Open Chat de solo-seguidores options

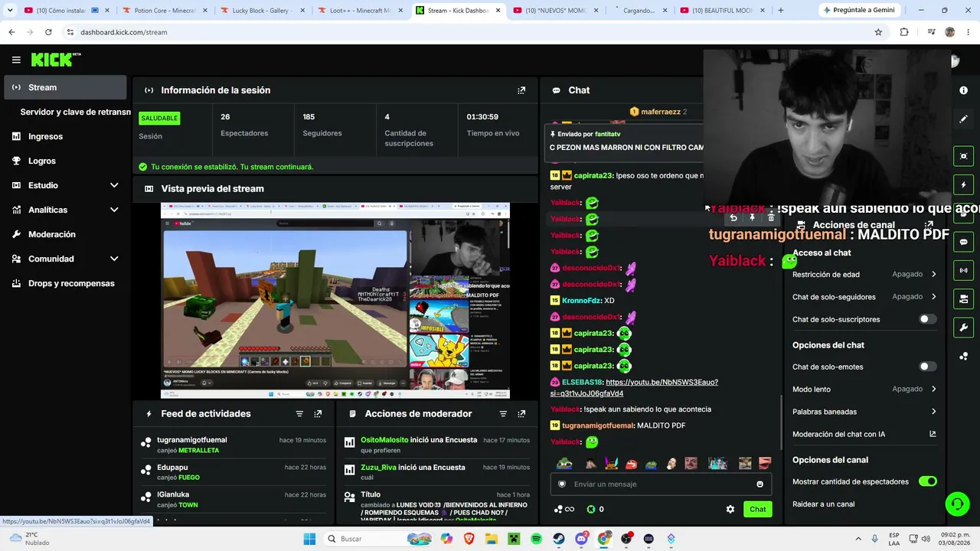click(864, 297)
